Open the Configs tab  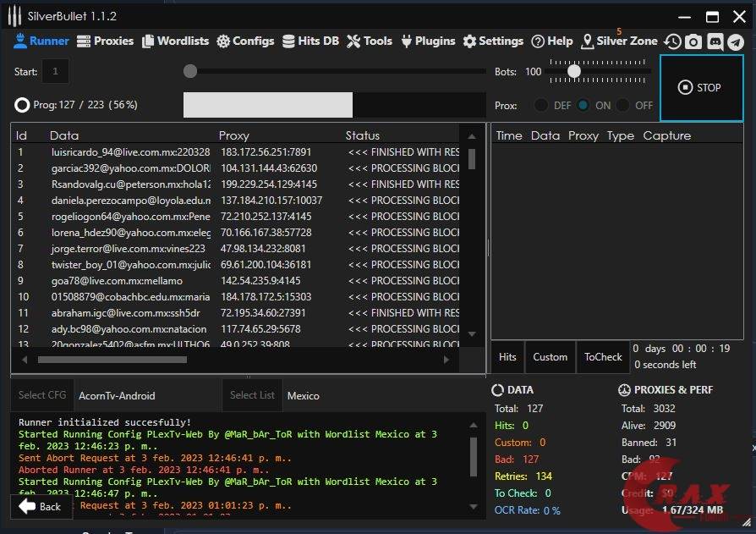pos(245,41)
